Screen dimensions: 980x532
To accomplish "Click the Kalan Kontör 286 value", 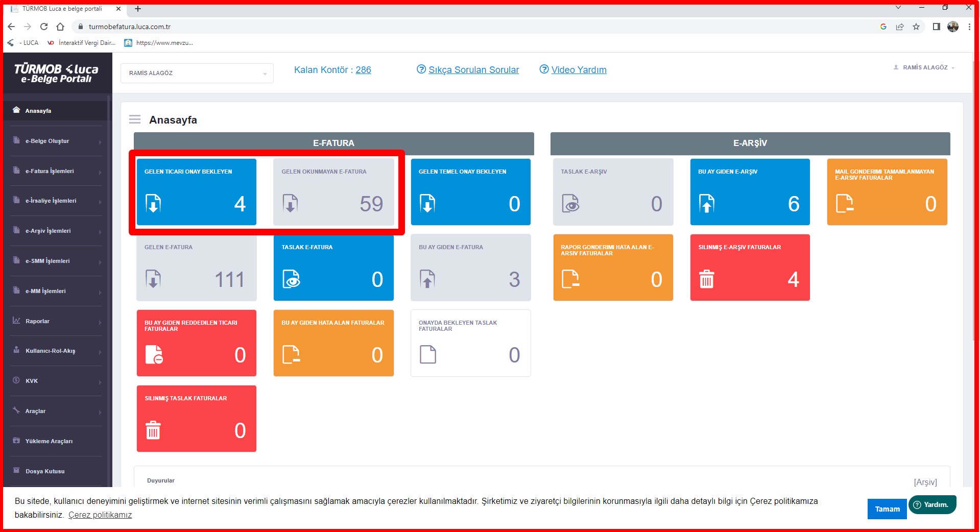I will tap(363, 70).
